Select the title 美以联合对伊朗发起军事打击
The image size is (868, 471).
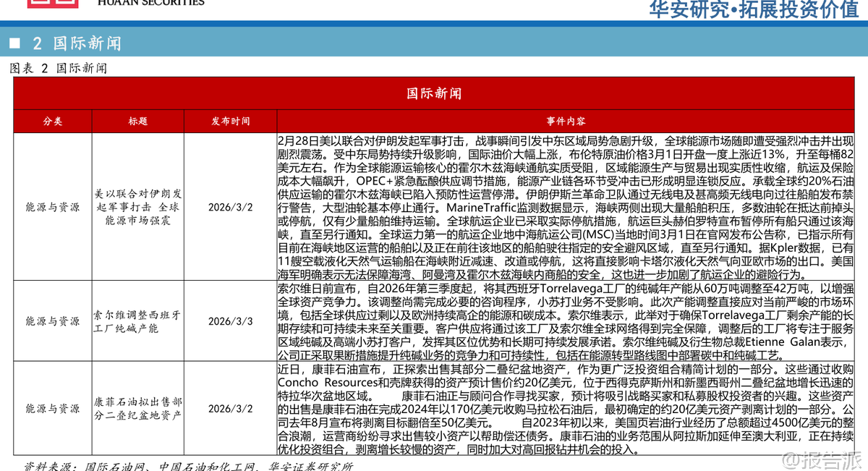(x=137, y=207)
